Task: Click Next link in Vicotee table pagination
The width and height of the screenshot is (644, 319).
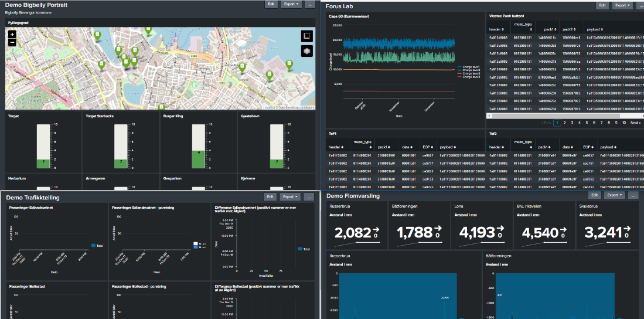Action: tap(635, 123)
